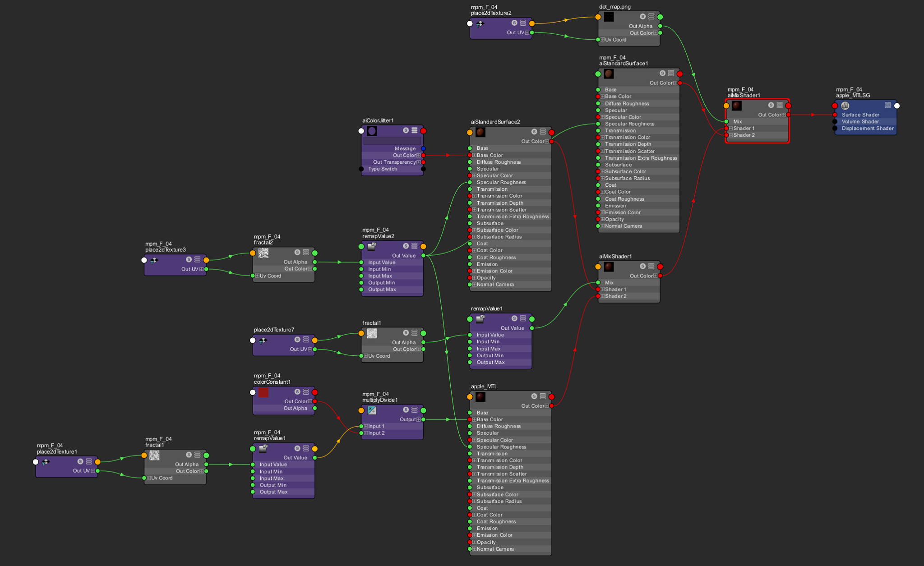Viewport: 924px width, 566px height.
Task: Toggle solo S on mpm_F_04 aiStandardSurface1
Action: click(x=662, y=73)
